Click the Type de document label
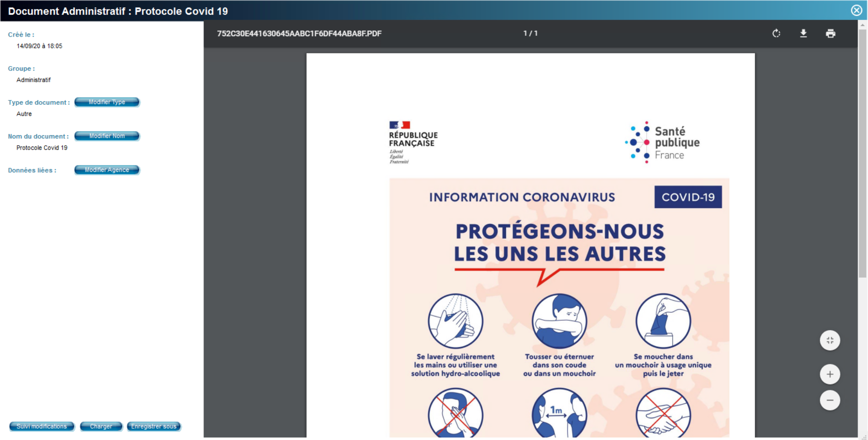 pos(39,103)
